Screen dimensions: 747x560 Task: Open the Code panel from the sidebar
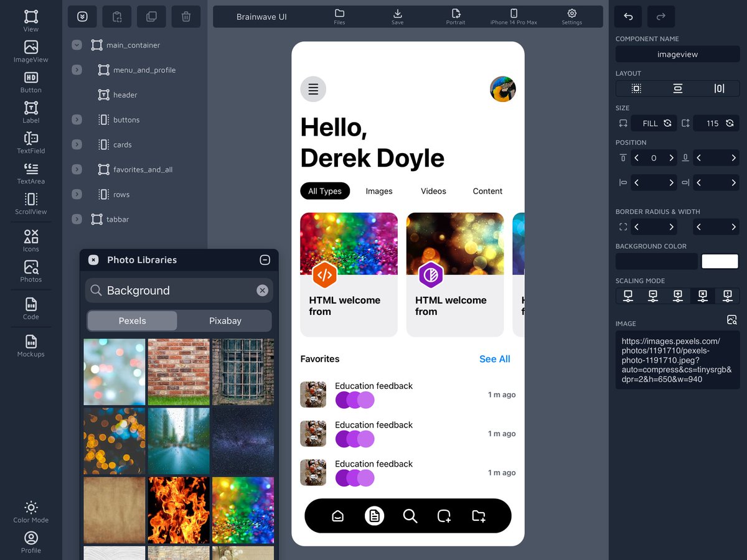[x=31, y=309]
